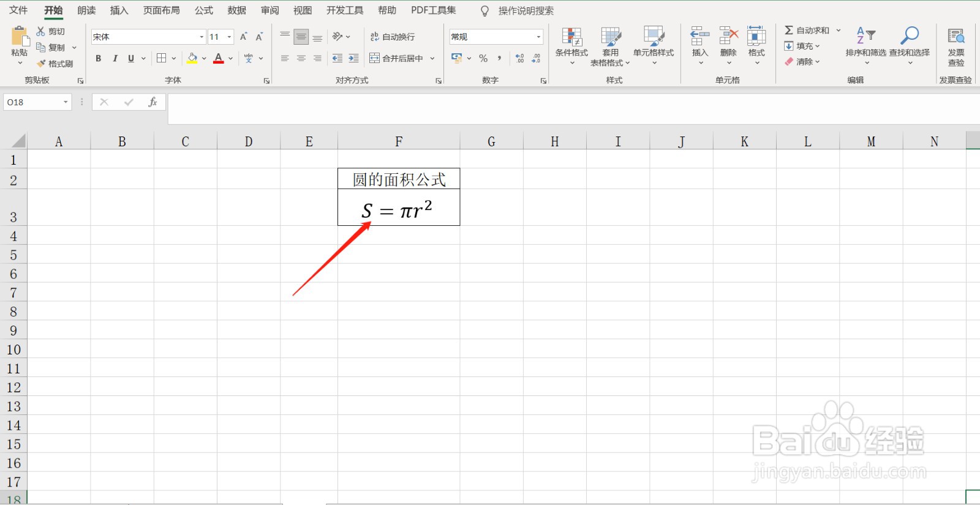The width and height of the screenshot is (980, 505).
Task: Open number format dropdown 常规
Action: coord(539,37)
